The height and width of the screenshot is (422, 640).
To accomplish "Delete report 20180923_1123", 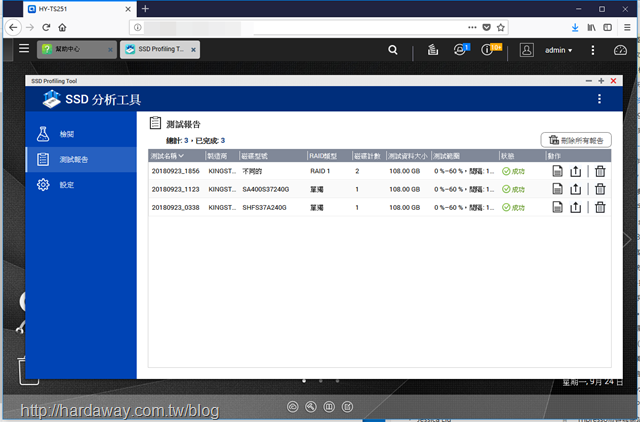I will coord(600,189).
